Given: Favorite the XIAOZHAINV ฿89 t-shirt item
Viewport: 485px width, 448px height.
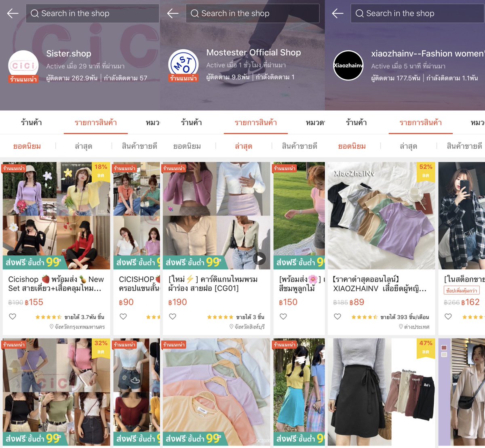Looking at the screenshot, I should (x=337, y=317).
